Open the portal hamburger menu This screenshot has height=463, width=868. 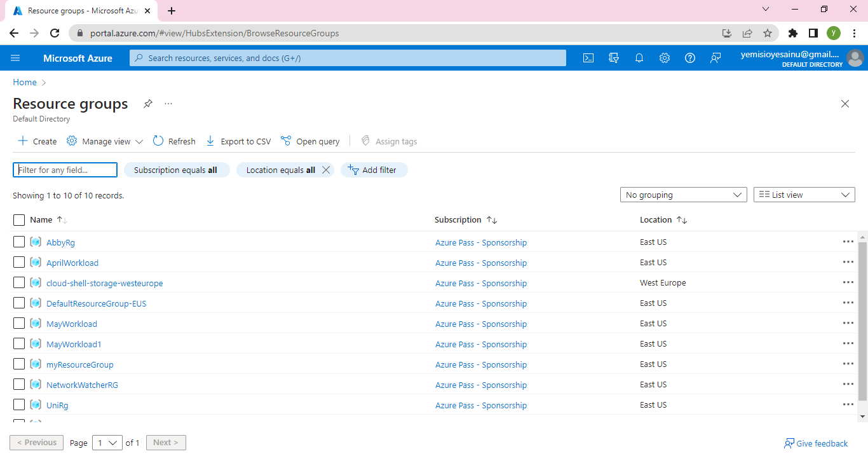[16, 58]
